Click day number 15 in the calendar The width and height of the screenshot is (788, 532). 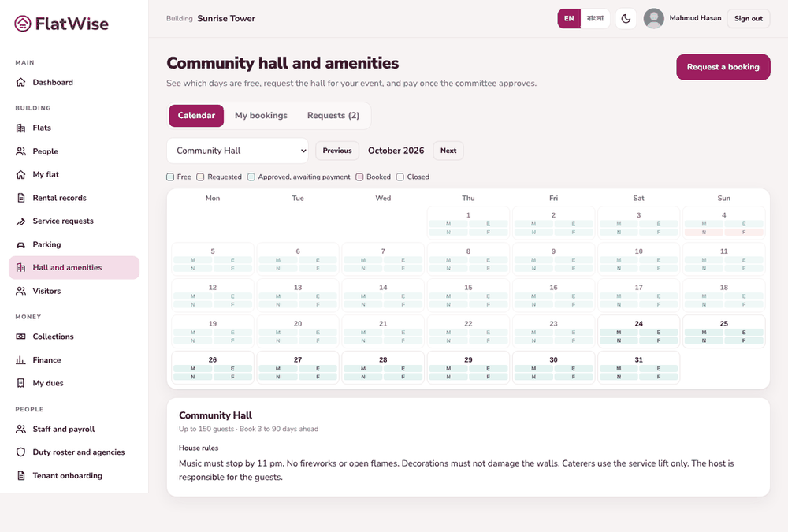click(x=468, y=288)
